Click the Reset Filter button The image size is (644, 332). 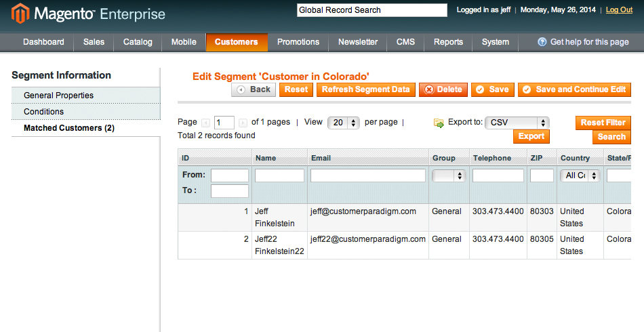point(603,123)
